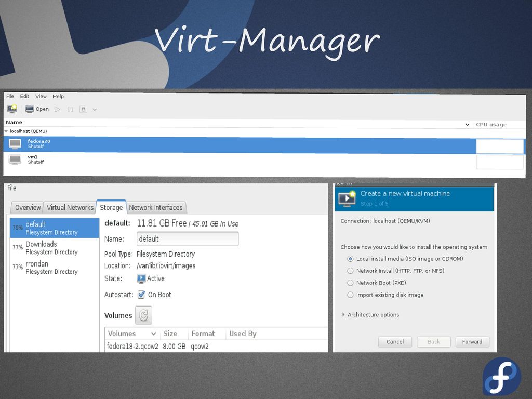Click the Back button in the wizard
This screenshot has height=399, width=532.
[434, 342]
